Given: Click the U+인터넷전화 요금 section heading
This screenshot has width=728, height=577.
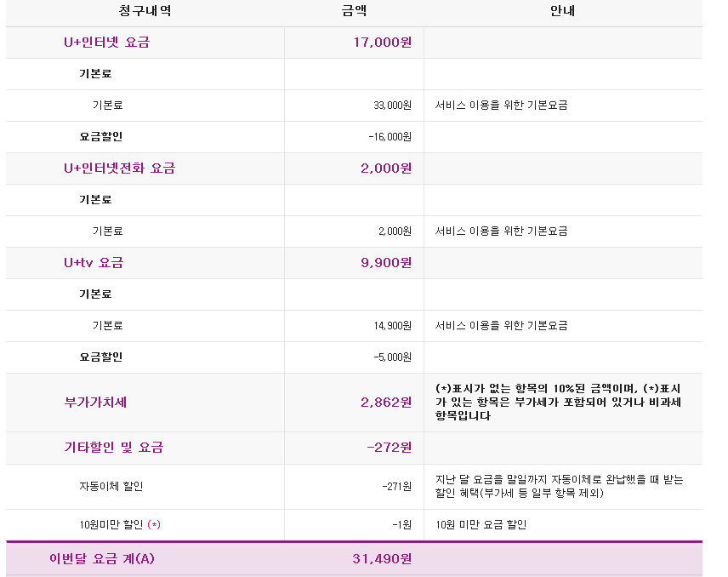Looking at the screenshot, I should (119, 169).
